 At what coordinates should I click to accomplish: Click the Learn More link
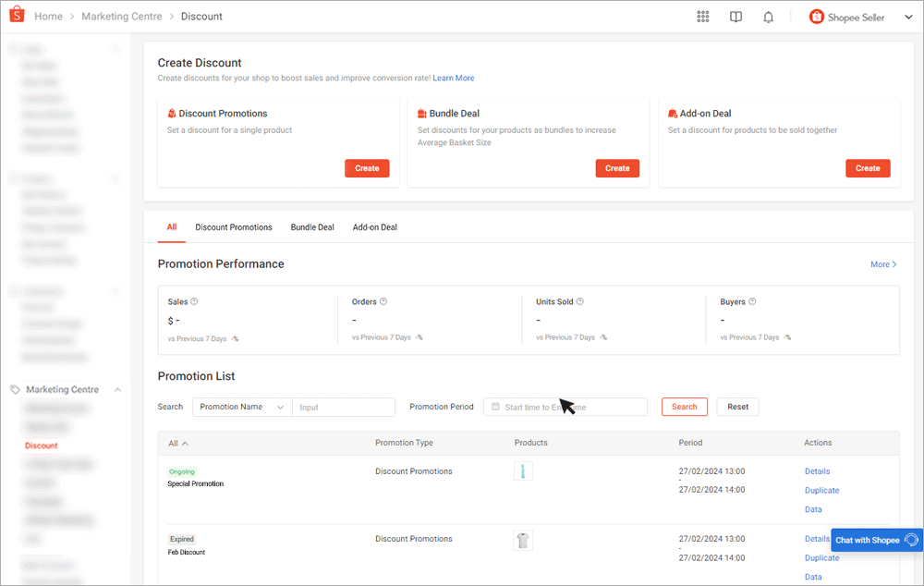[453, 79]
